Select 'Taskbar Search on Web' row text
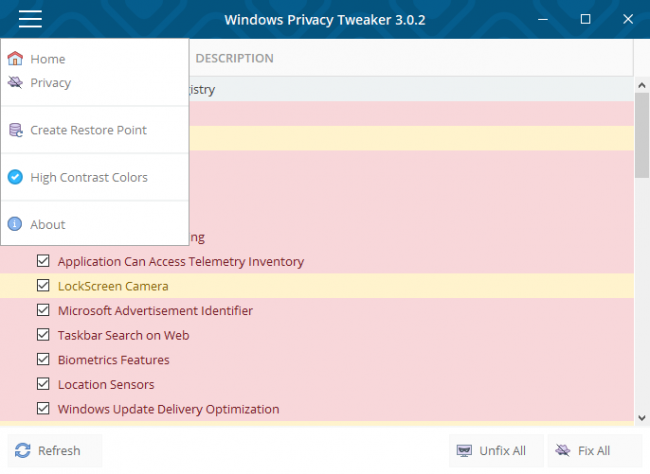This screenshot has width=650, height=474. point(124,335)
